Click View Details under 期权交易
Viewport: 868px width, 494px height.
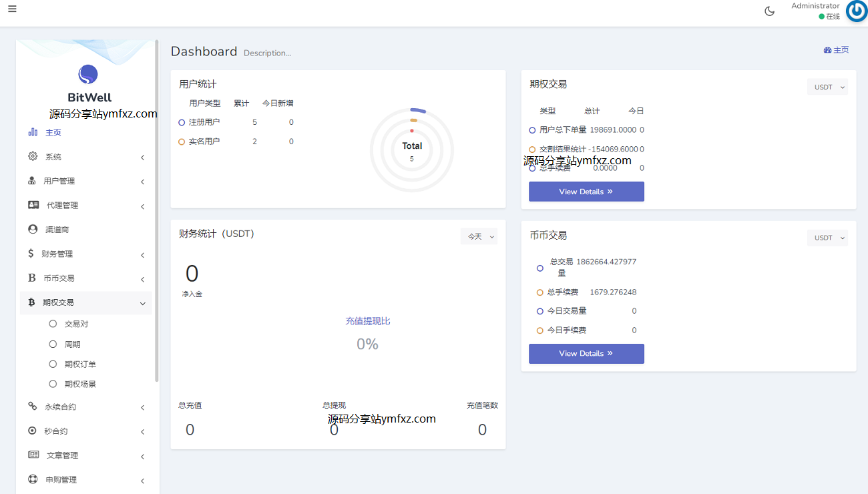pos(586,192)
